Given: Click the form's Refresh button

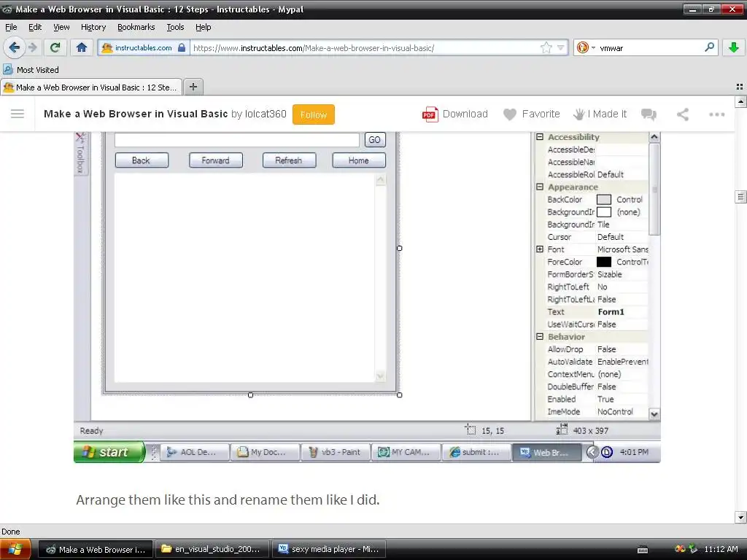Looking at the screenshot, I should click(289, 160).
